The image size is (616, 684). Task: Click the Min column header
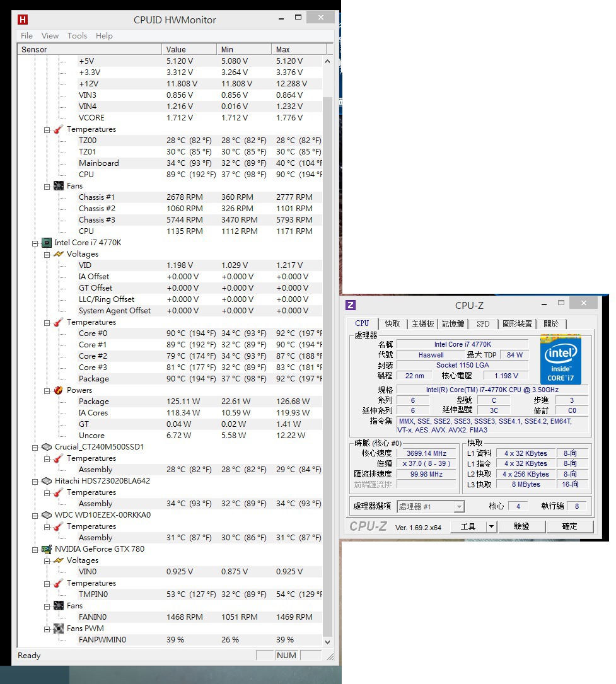coord(244,49)
